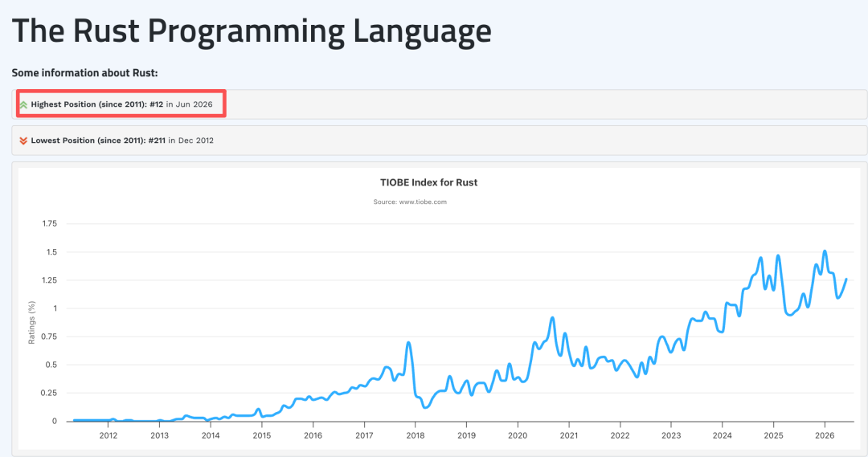Click the 2024 x-axis label

click(x=723, y=435)
